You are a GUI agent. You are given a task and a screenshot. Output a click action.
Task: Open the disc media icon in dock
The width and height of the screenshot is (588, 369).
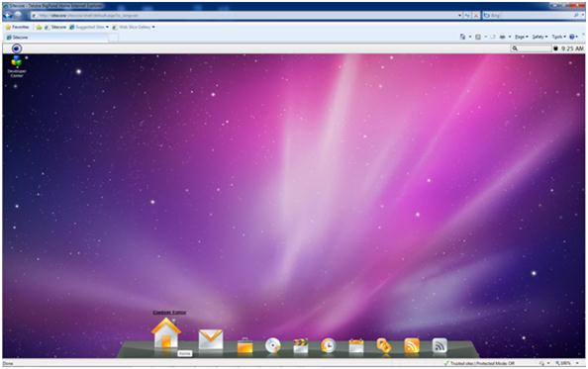pos(273,345)
